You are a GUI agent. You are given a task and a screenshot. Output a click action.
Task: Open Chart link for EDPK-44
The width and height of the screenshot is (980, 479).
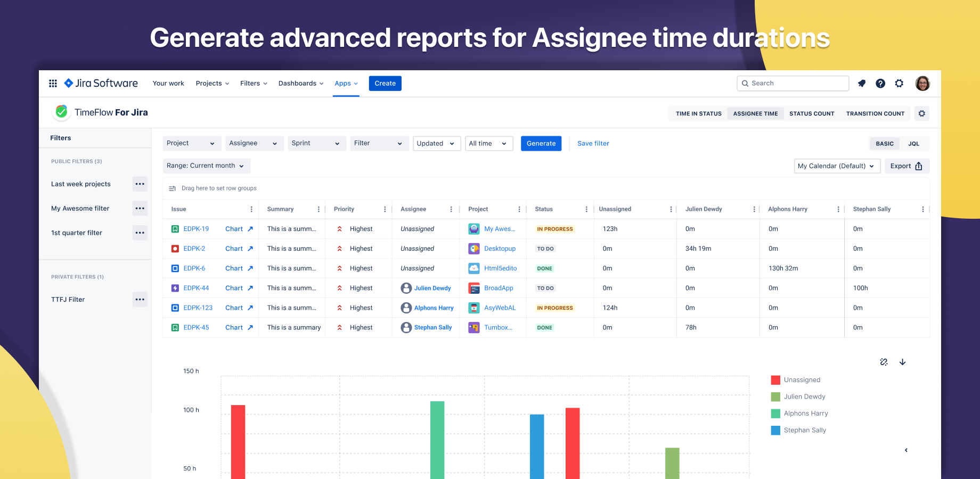[239, 288]
